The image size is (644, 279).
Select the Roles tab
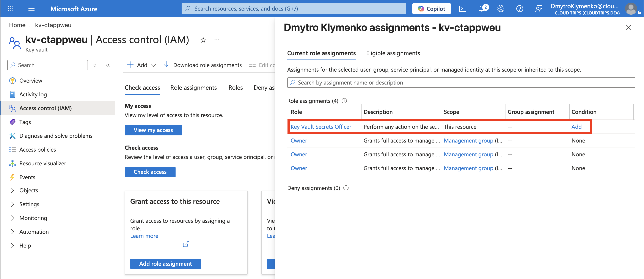click(236, 88)
